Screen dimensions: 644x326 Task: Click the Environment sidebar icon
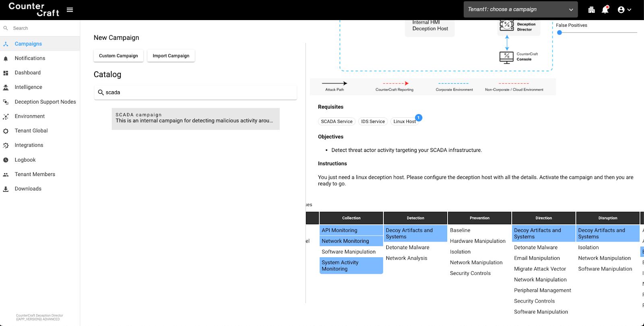pyautogui.click(x=6, y=117)
